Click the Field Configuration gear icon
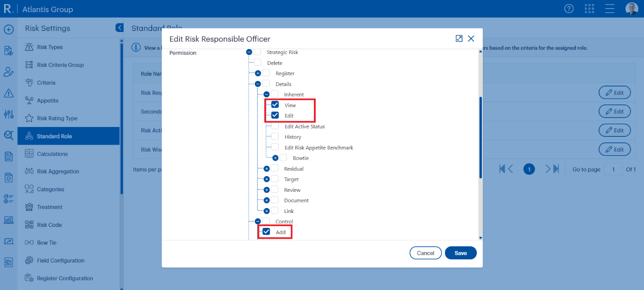The height and width of the screenshot is (290, 644). [29, 260]
